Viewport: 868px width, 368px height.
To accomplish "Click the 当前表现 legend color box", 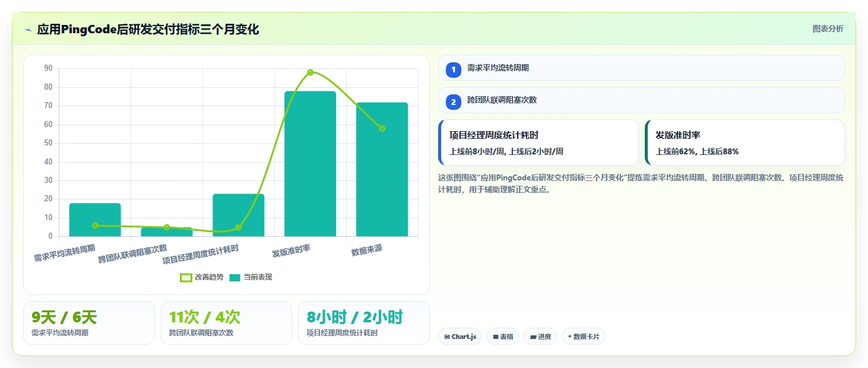I will coord(235,277).
